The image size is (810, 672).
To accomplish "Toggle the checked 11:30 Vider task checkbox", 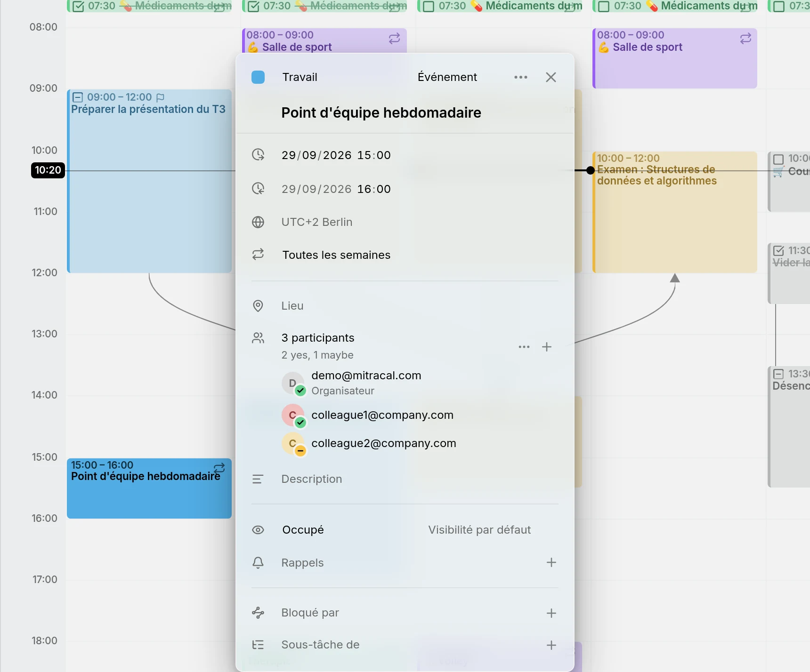I will click(778, 251).
